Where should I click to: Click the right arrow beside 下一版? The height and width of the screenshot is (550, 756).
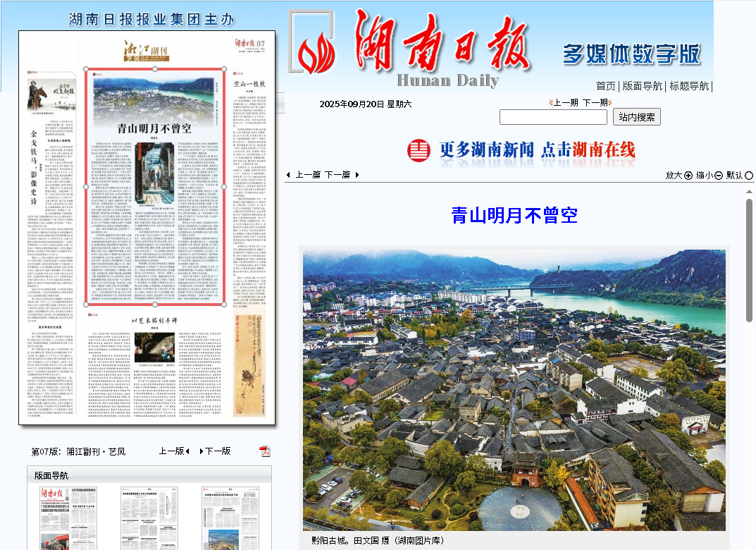click(202, 451)
